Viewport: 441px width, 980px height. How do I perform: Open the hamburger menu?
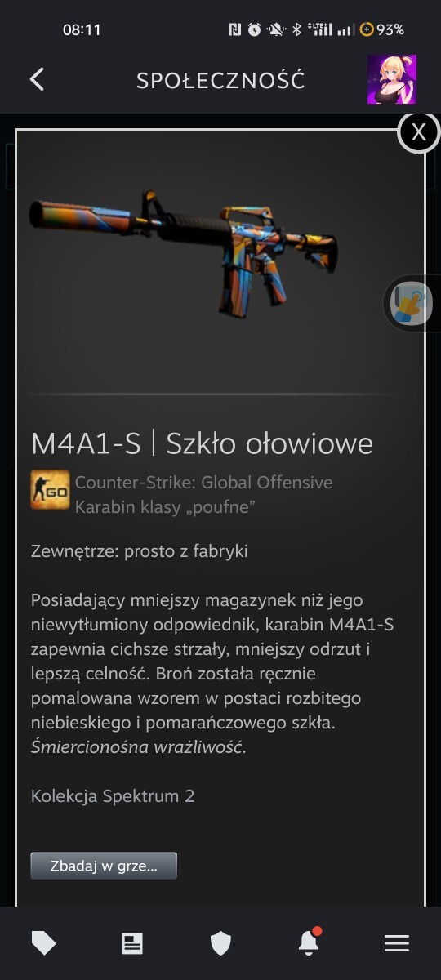coord(397,943)
